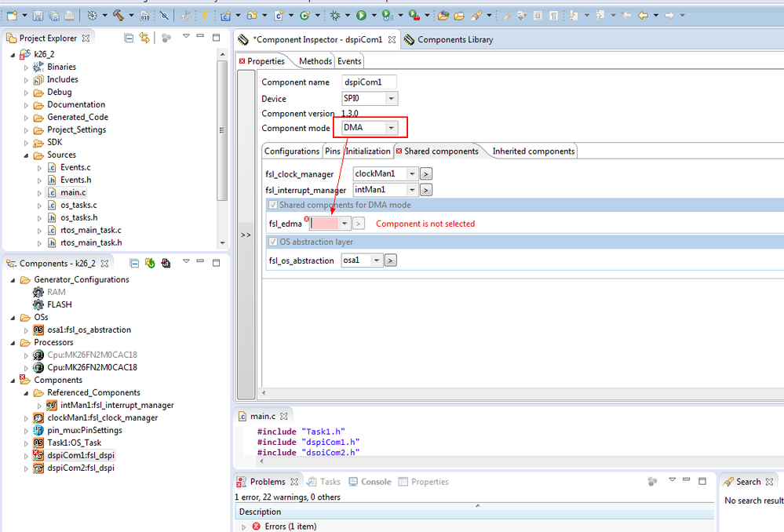Open the Device SPI0 dropdown
The image size is (784, 532).
391,99
